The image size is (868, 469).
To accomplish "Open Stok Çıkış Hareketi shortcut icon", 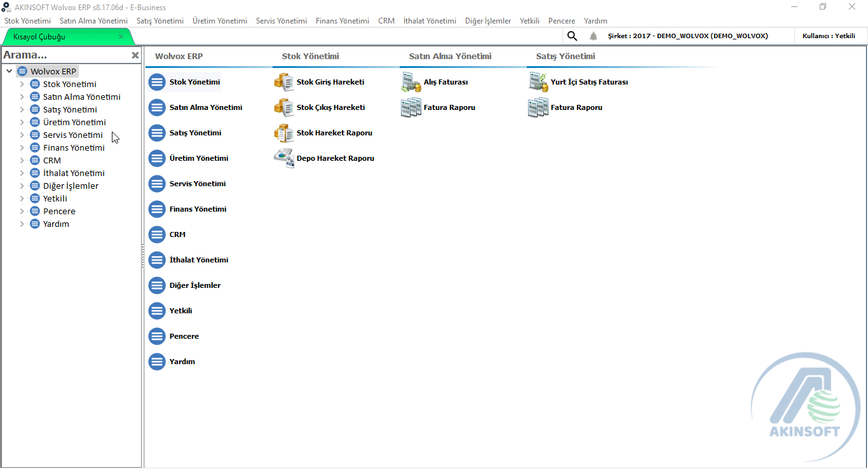I will [x=283, y=107].
